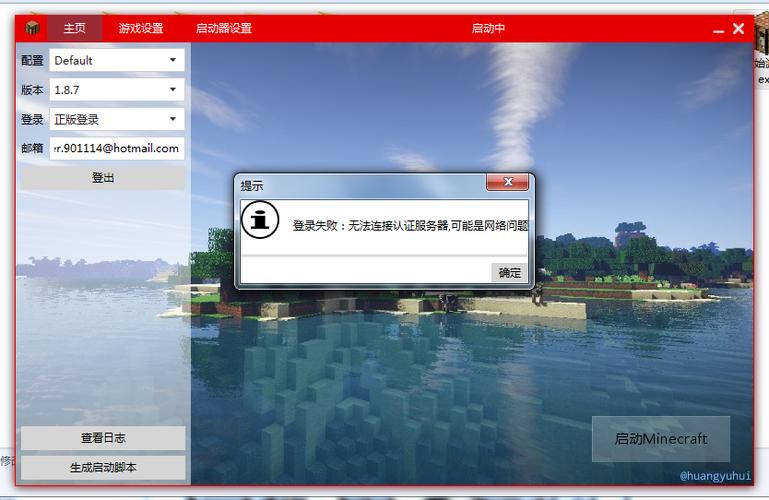This screenshot has height=500, width=769.
Task: Click the 邮箱 email input field
Action: tap(117, 148)
